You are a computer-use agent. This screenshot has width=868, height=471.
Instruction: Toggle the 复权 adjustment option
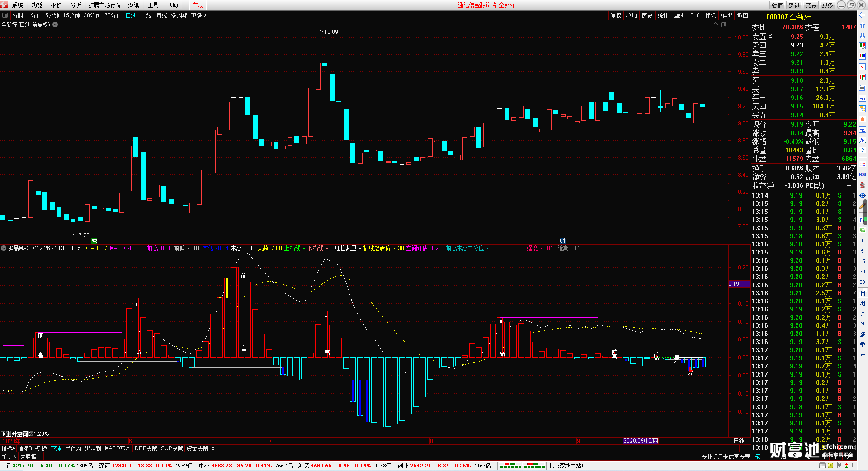tap(616, 15)
